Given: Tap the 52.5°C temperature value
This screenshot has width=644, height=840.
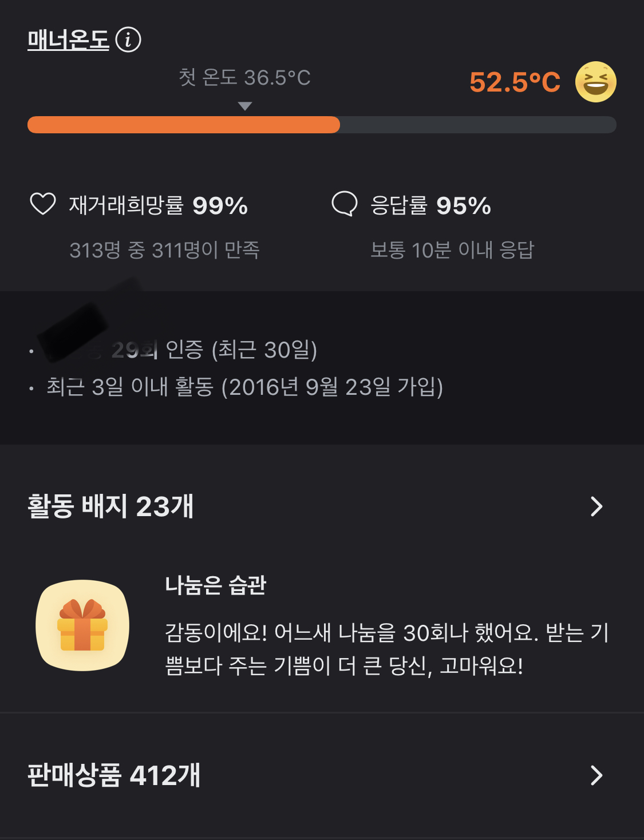Looking at the screenshot, I should pos(515,82).
